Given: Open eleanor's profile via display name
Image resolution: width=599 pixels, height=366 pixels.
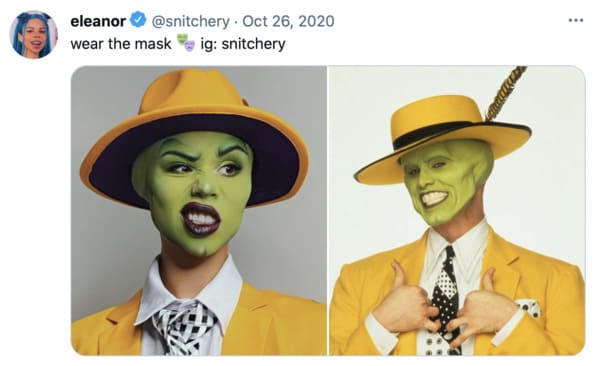Looking at the screenshot, I should (98, 21).
